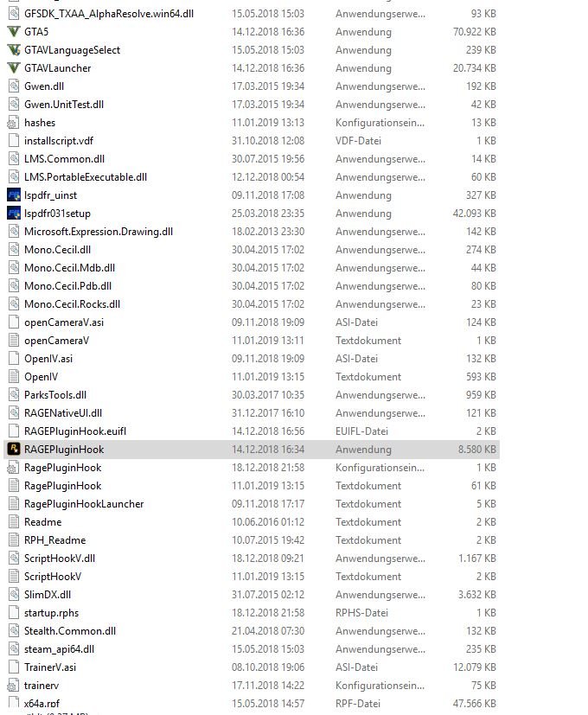Click the GTAVLauncher application icon
Screen dimensions: 588x715
[14, 68]
